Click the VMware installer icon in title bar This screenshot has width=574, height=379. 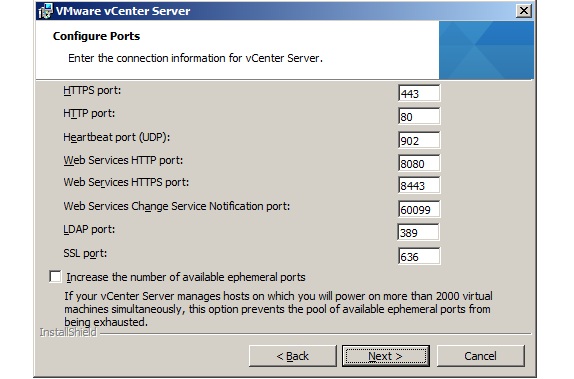click(45, 11)
